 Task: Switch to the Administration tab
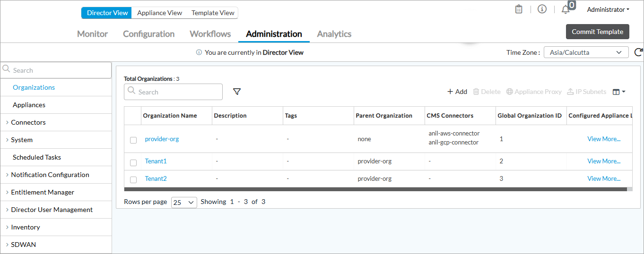click(274, 34)
